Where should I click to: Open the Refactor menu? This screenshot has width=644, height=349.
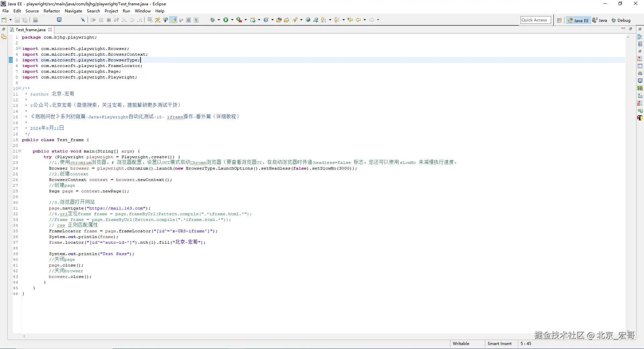coord(52,11)
